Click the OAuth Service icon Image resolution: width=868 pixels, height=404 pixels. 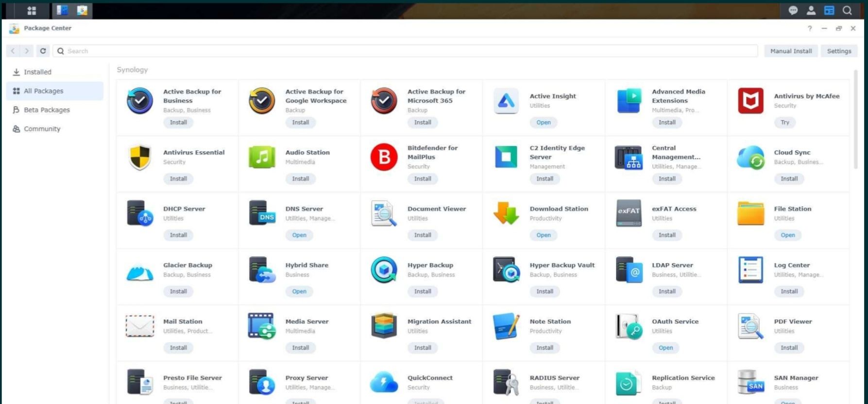629,326
